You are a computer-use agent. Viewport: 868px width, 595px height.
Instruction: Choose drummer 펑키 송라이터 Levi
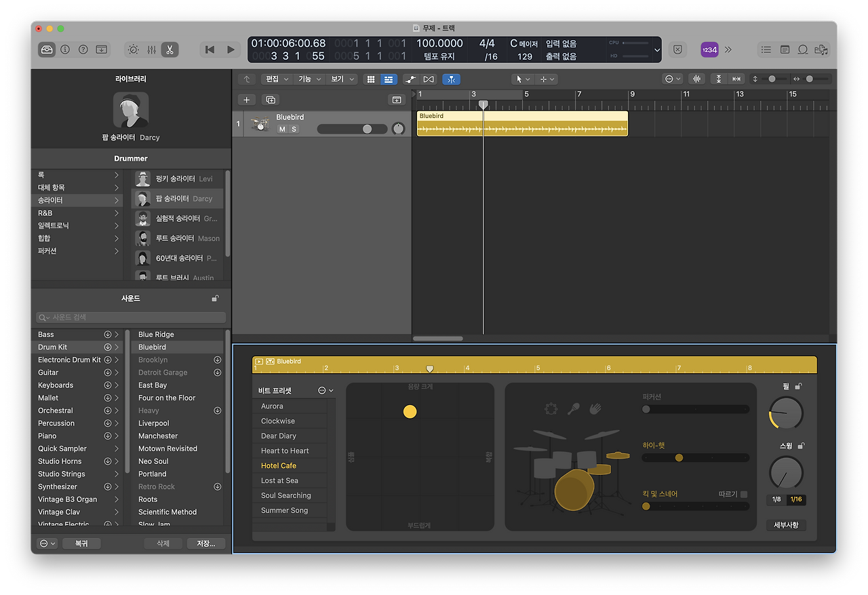click(x=178, y=178)
